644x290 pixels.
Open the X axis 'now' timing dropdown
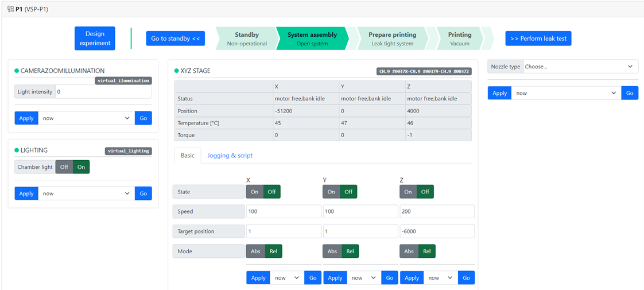[x=287, y=278]
